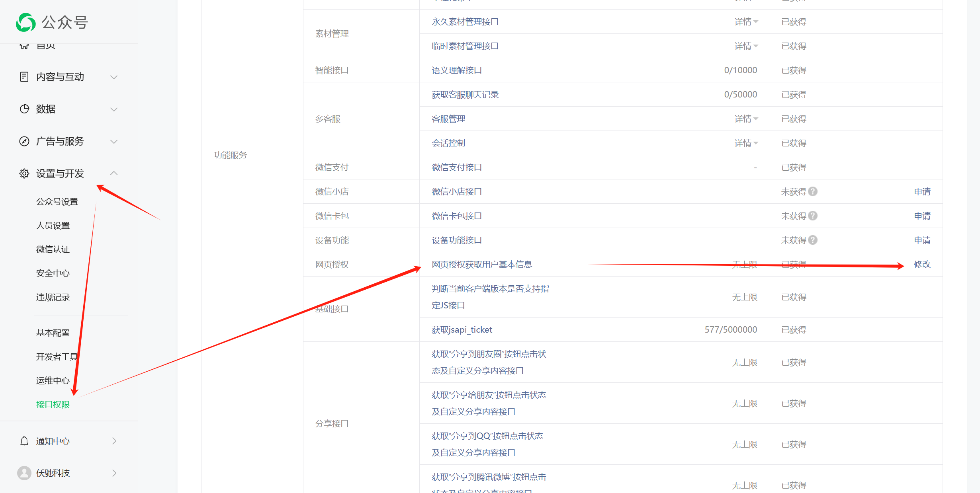Click 申请 for 微信小店接口

(x=922, y=192)
